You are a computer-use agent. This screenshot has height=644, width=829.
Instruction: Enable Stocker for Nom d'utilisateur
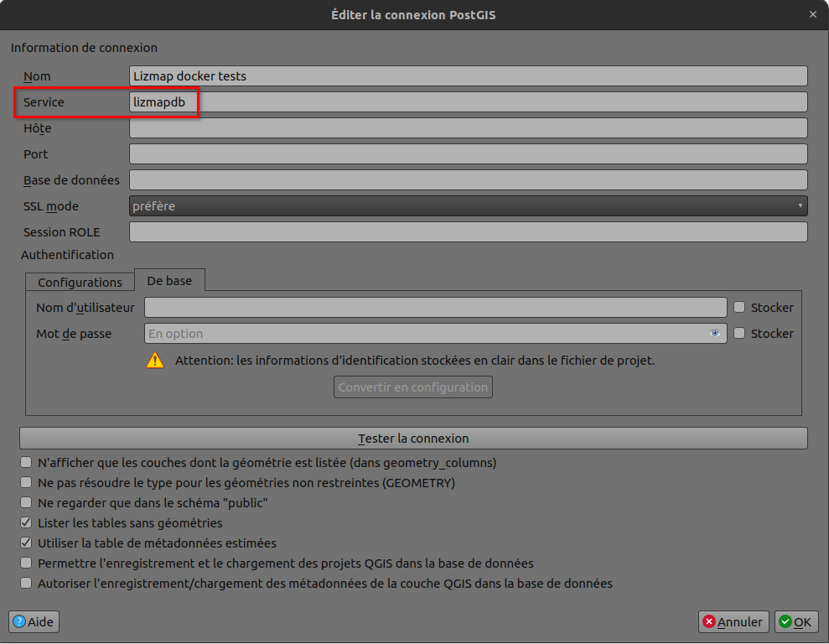pyautogui.click(x=739, y=308)
